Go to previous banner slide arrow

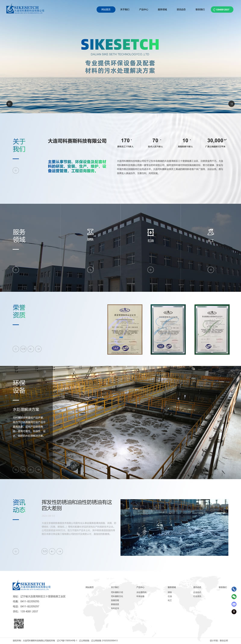click(x=10, y=104)
